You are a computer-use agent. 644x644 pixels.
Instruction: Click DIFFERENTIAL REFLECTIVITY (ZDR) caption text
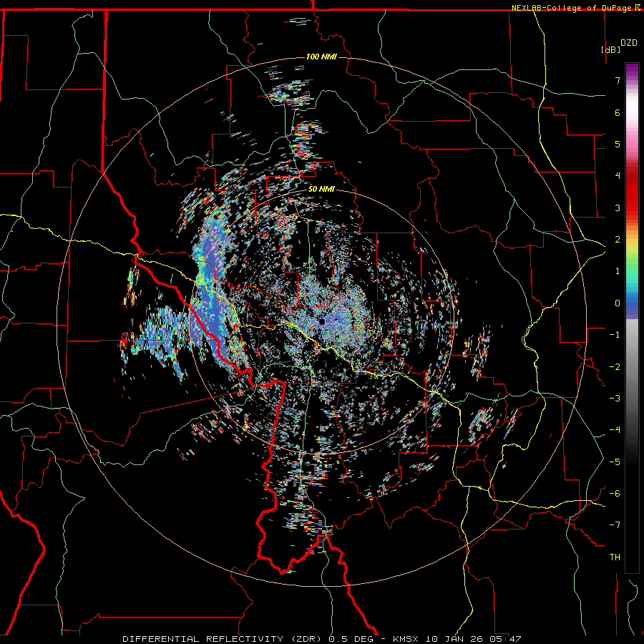pyautogui.click(x=223, y=639)
